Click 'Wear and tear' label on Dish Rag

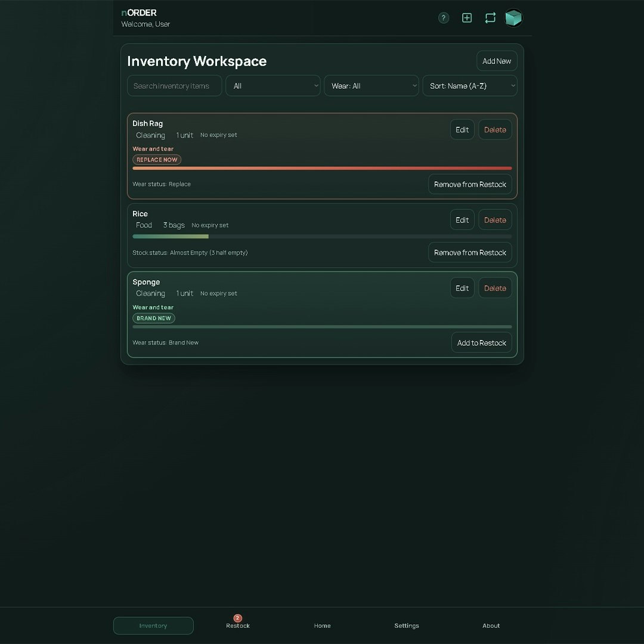click(x=153, y=148)
